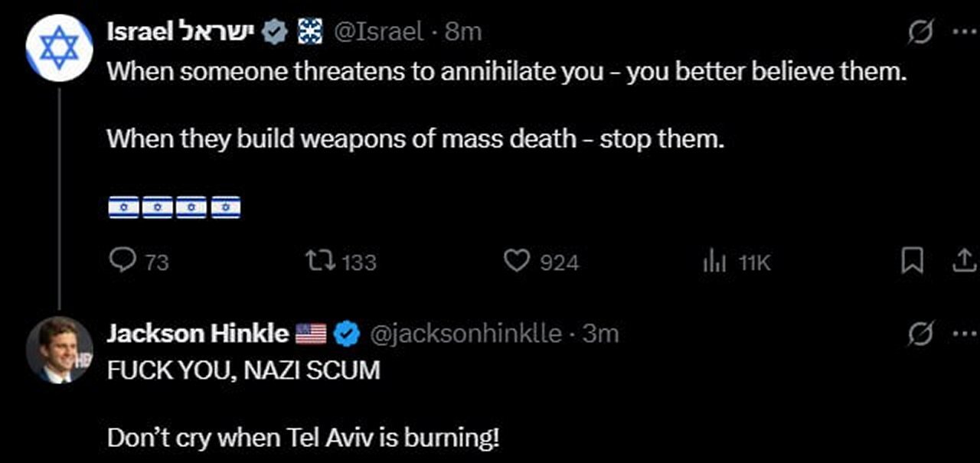Open the 3m timestamp on the reply
This screenshot has height=463, width=980.
(x=600, y=333)
